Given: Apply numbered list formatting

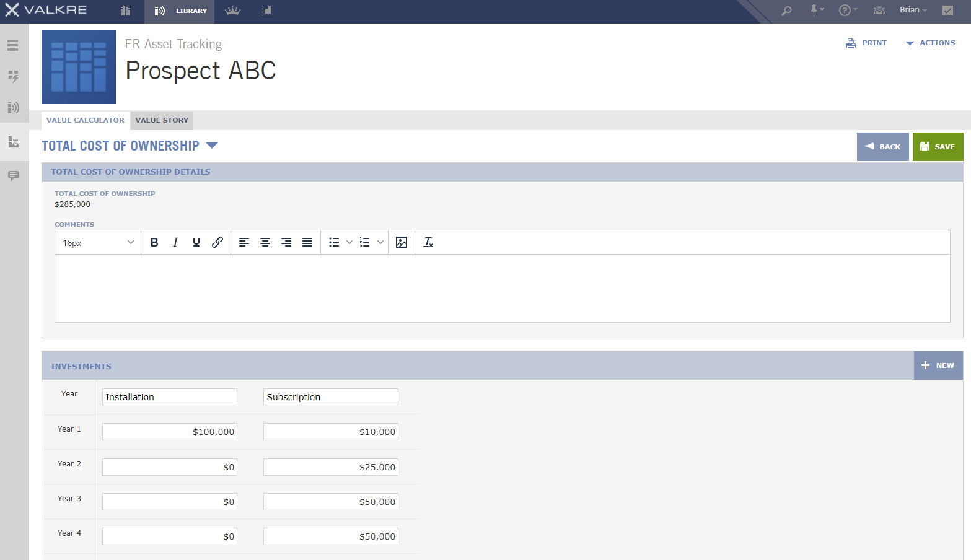Looking at the screenshot, I should 365,243.
